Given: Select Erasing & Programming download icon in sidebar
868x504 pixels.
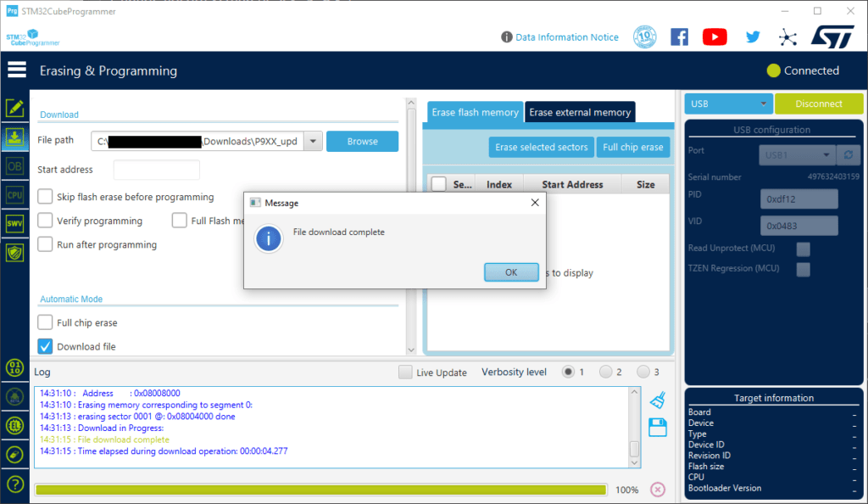Looking at the screenshot, I should [x=15, y=137].
